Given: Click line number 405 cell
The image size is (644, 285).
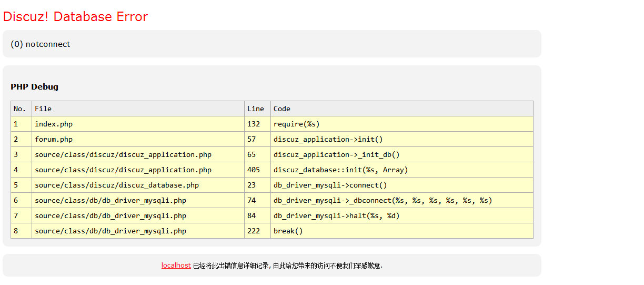Looking at the screenshot, I should 257,170.
